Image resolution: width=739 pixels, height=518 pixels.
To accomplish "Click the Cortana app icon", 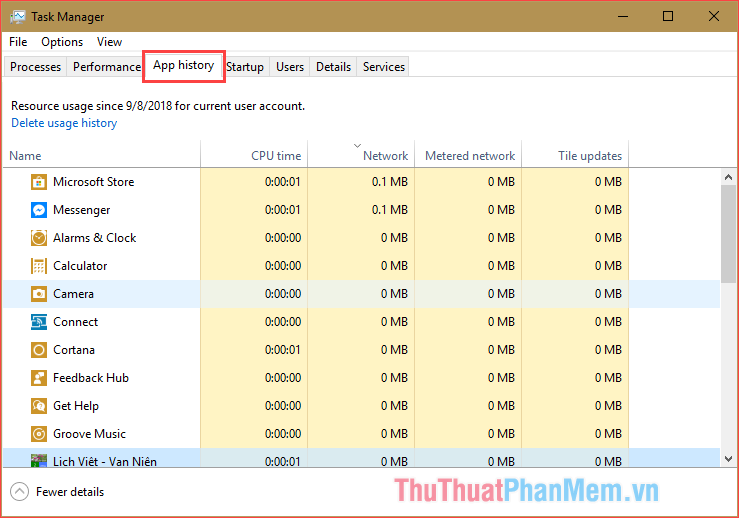I will click(39, 350).
